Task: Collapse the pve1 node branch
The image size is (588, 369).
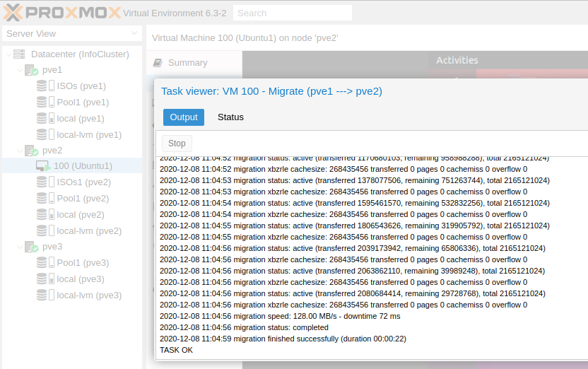Action: coord(20,70)
